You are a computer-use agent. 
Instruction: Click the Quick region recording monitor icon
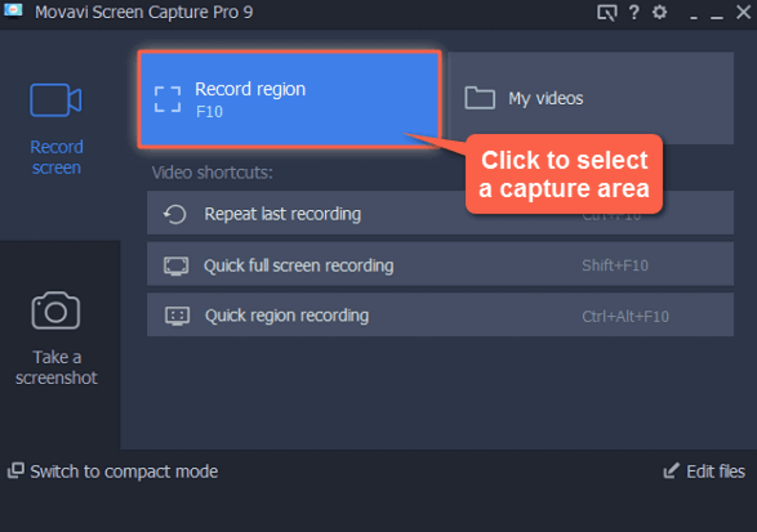176,316
